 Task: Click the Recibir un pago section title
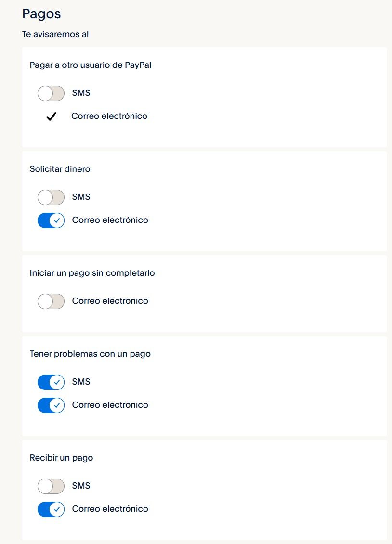click(x=62, y=458)
